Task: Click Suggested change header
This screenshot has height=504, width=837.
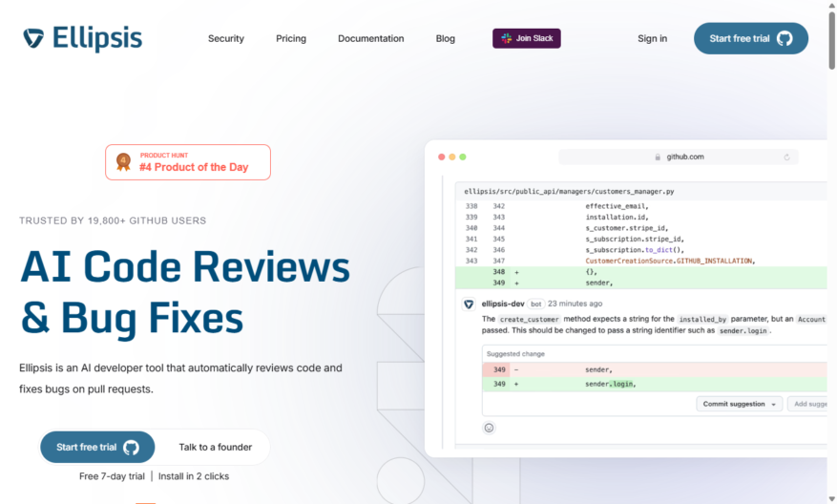Action: coord(515,354)
